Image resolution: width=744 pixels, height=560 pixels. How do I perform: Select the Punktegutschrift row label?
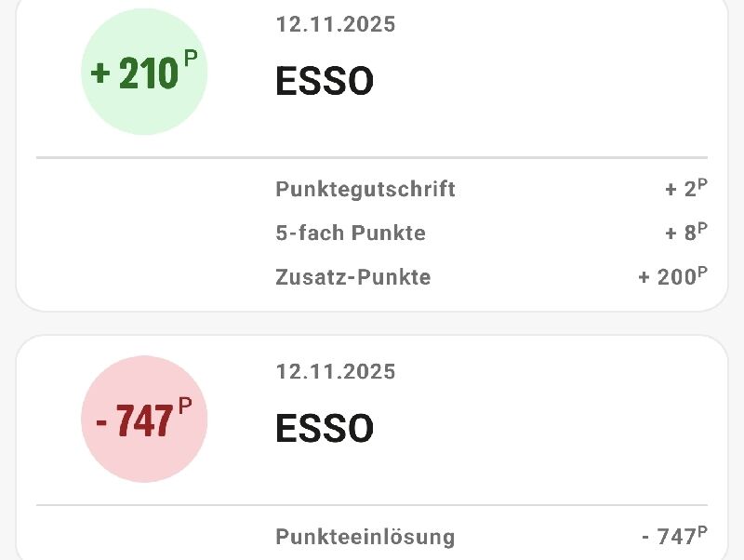tap(365, 190)
